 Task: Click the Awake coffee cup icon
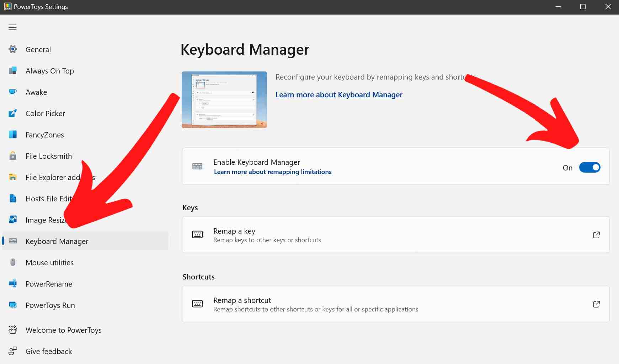(x=13, y=92)
